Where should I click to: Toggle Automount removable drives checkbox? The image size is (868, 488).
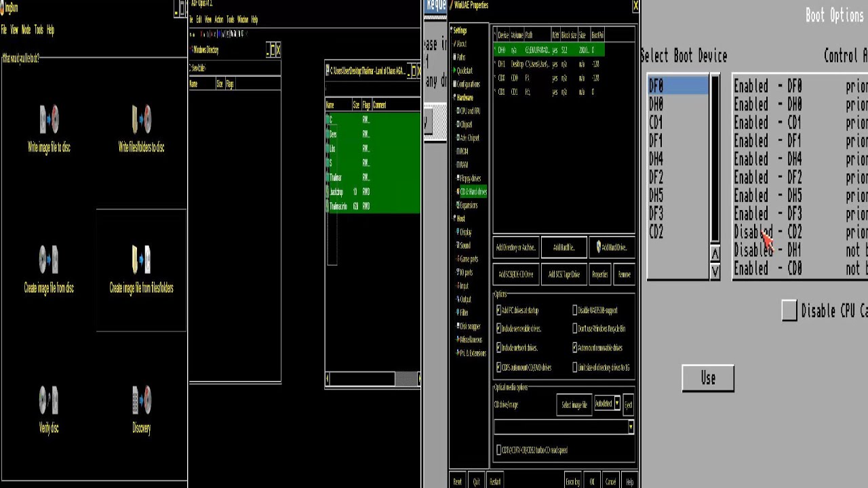(575, 348)
